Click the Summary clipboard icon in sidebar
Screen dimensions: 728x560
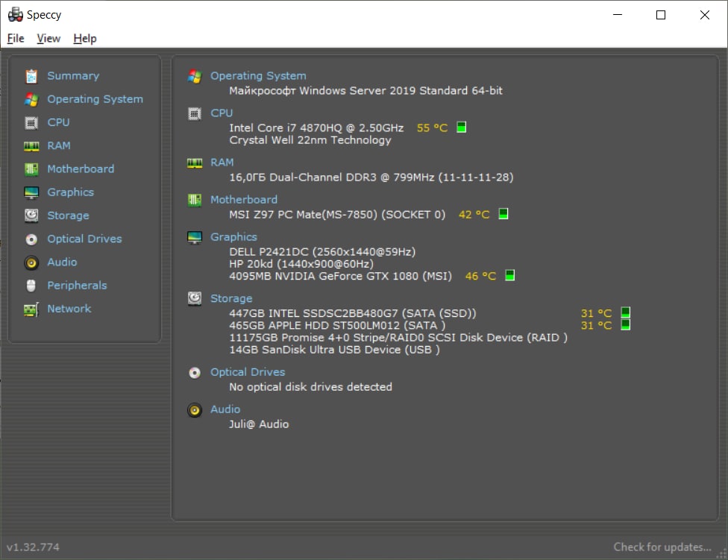click(x=31, y=76)
